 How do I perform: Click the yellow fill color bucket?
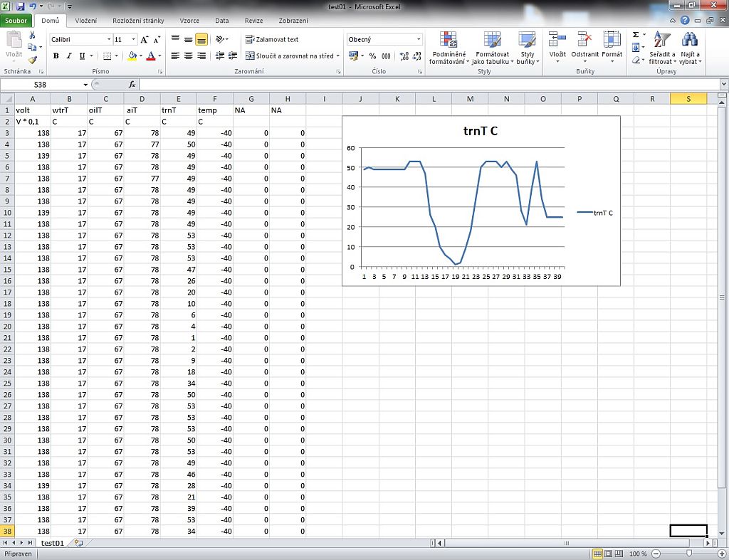pyautogui.click(x=132, y=56)
